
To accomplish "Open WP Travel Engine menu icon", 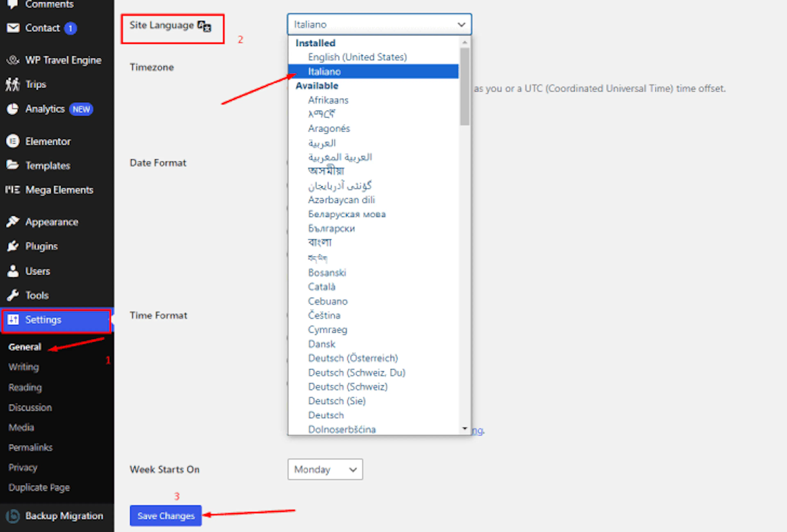I will pos(13,60).
